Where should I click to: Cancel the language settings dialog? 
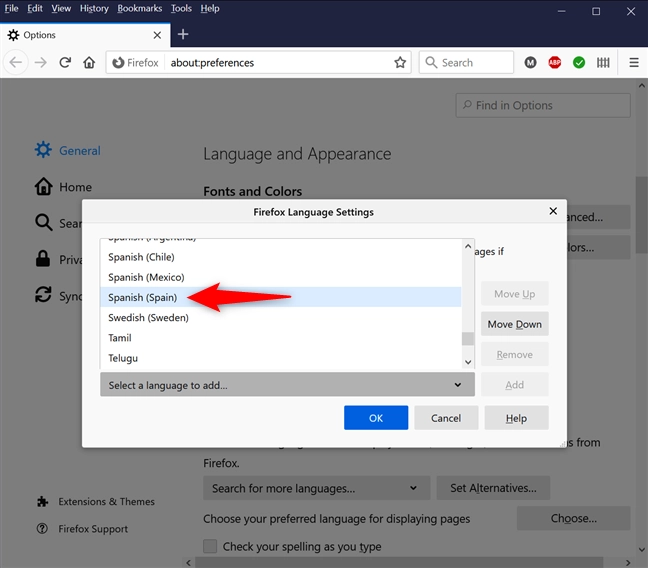point(446,418)
